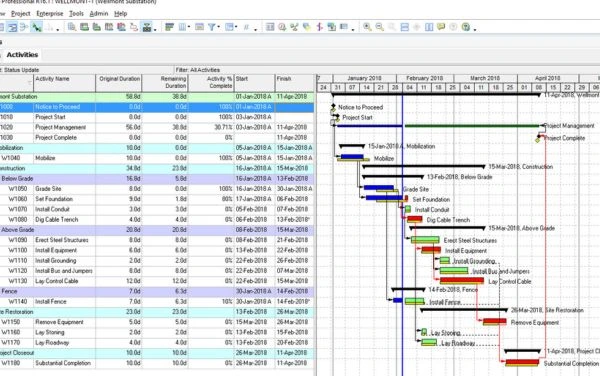Click the yellow speech bubble notes icon
This screenshot has height=376, width=600.
click(x=441, y=27)
